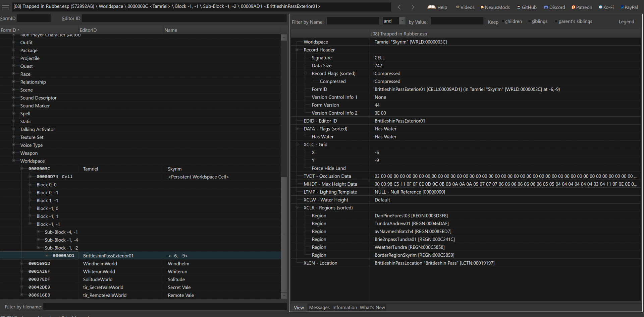Expand the Spell tree node

click(14, 113)
